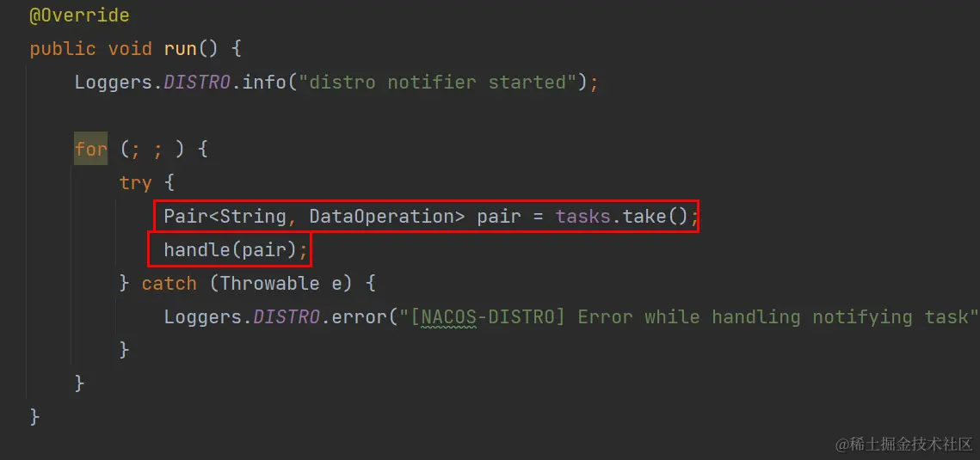Click the error method call
980x460 pixels.
click(360, 317)
